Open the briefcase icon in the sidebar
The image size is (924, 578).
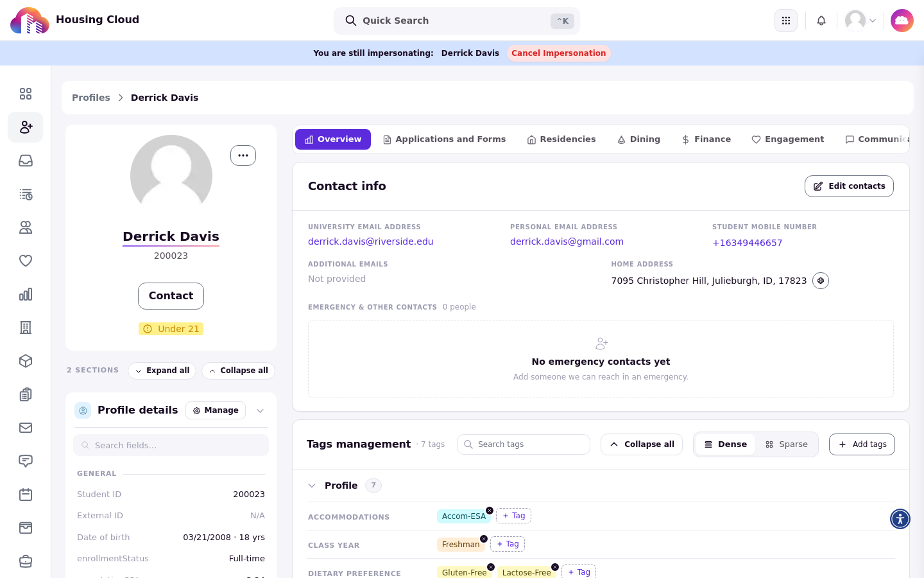26,561
